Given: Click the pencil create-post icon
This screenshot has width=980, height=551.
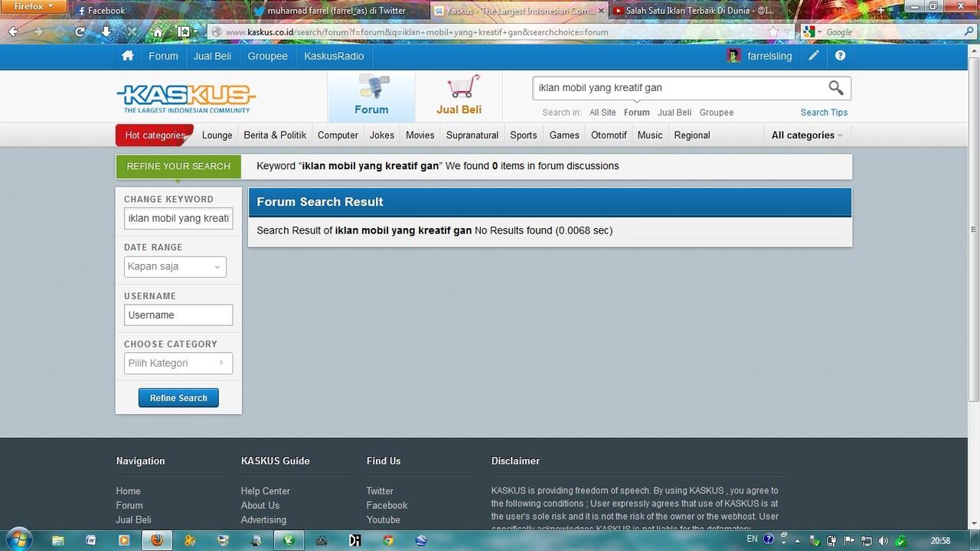Looking at the screenshot, I should click(x=813, y=56).
